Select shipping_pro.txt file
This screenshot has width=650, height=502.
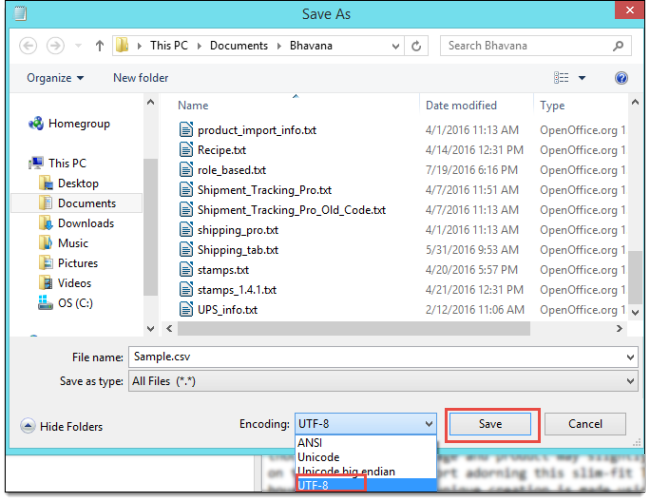click(238, 230)
